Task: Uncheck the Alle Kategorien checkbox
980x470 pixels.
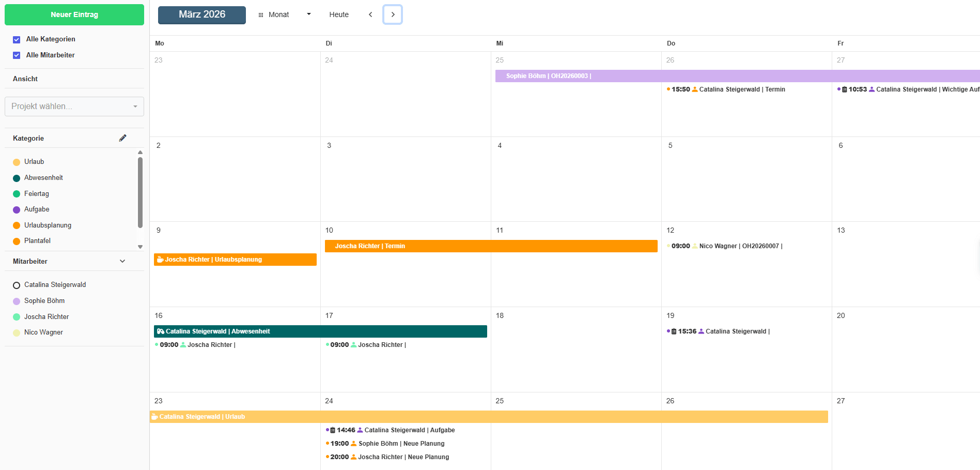Action: [x=17, y=39]
